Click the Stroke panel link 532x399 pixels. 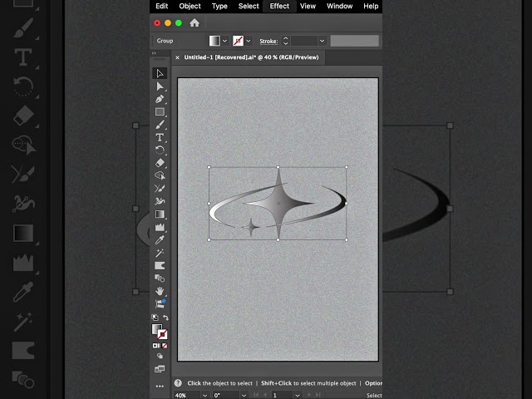click(268, 41)
